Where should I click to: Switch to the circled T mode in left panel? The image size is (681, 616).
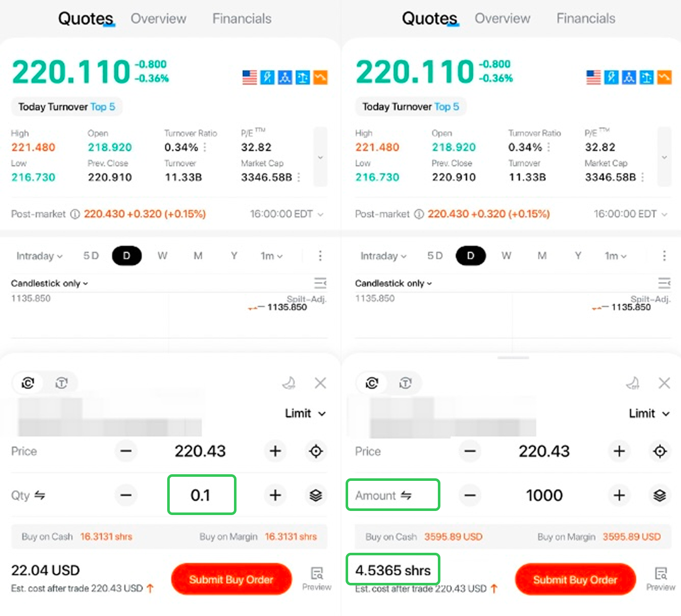(x=62, y=383)
